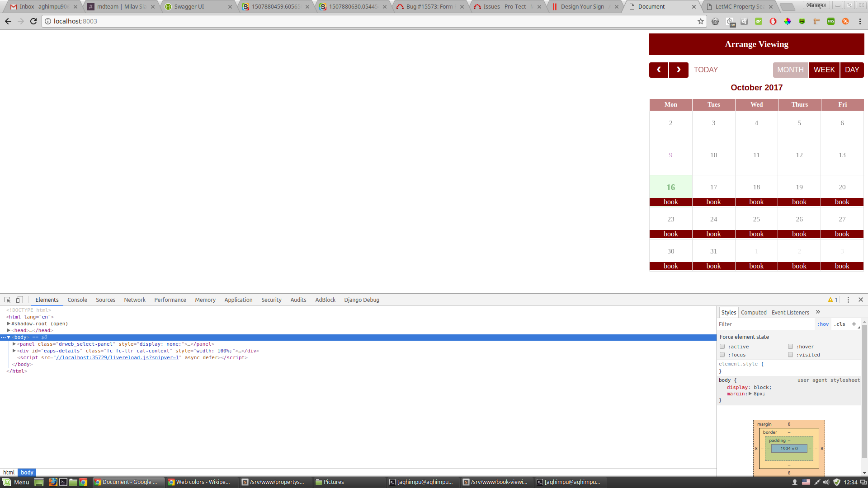Open the color wheel picker extension
Image resolution: width=868 pixels, height=488 pixels.
coord(788,21)
